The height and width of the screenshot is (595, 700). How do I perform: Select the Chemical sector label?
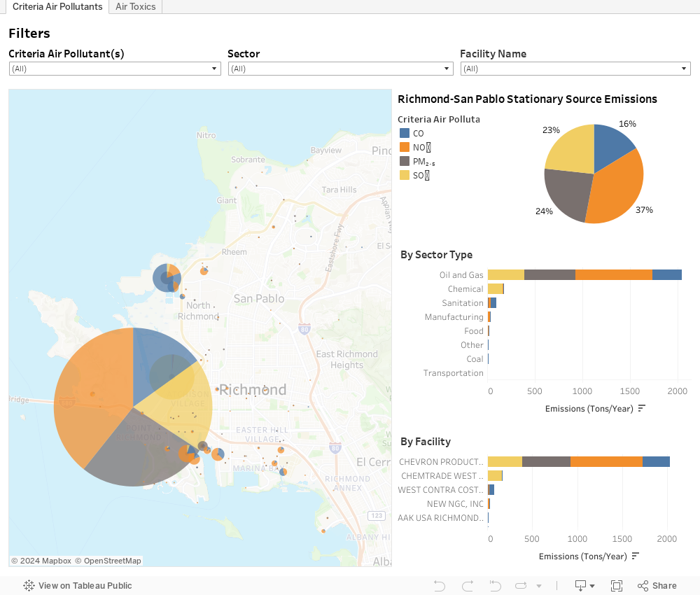pos(465,289)
